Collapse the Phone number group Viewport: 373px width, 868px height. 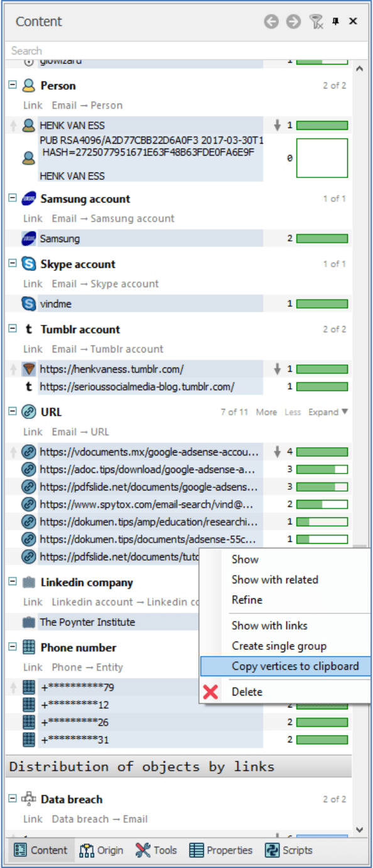[12, 647]
